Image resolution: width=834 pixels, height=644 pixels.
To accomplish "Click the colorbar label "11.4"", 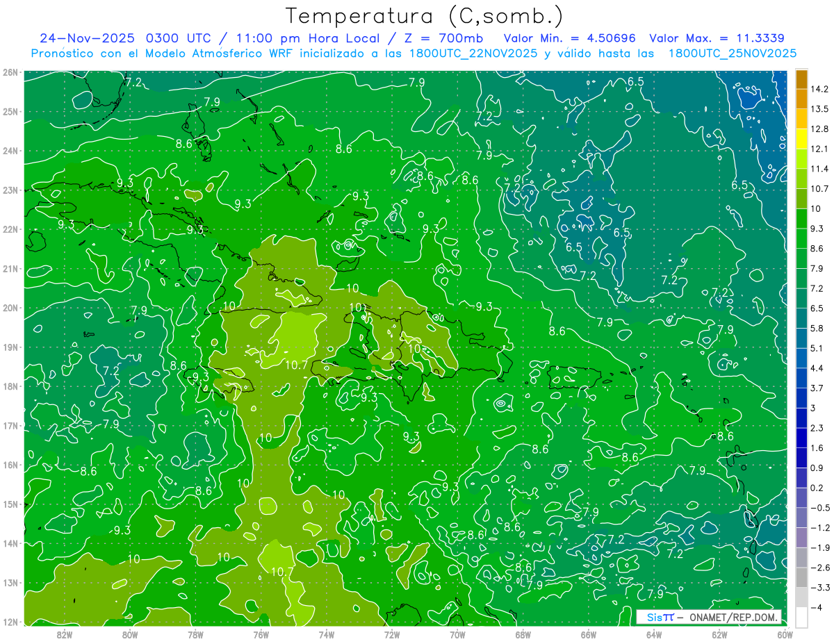I will pos(819,169).
